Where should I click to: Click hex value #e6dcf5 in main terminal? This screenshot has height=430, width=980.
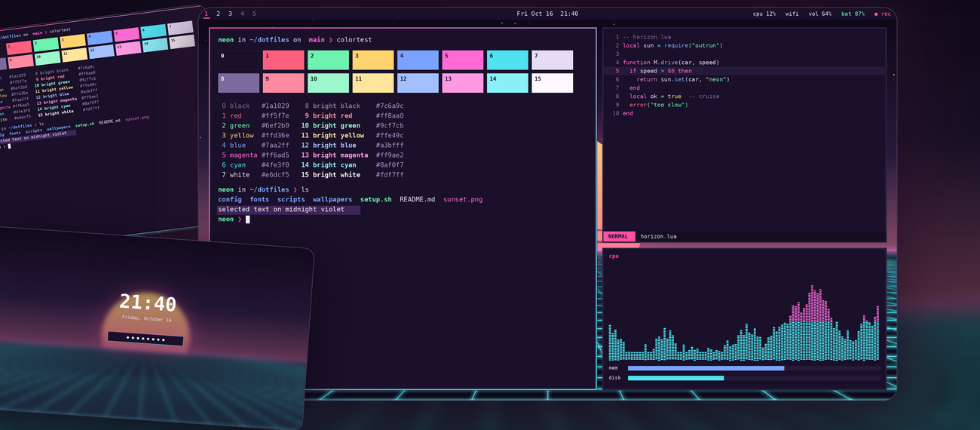pyautogui.click(x=275, y=175)
